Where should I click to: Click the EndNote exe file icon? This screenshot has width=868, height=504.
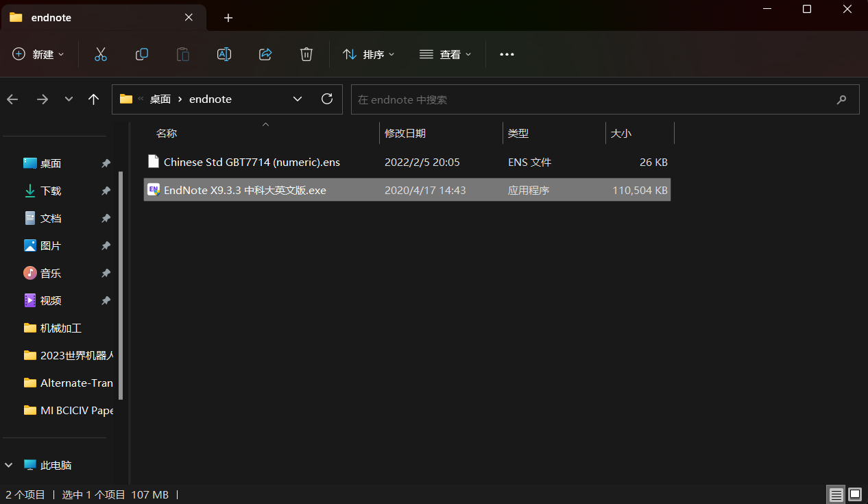point(154,190)
